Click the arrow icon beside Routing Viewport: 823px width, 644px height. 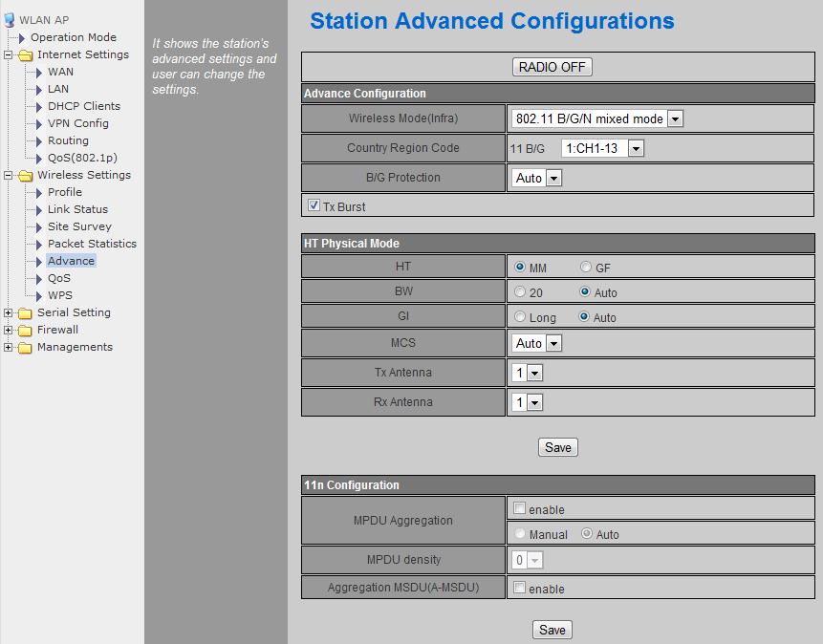(39, 141)
